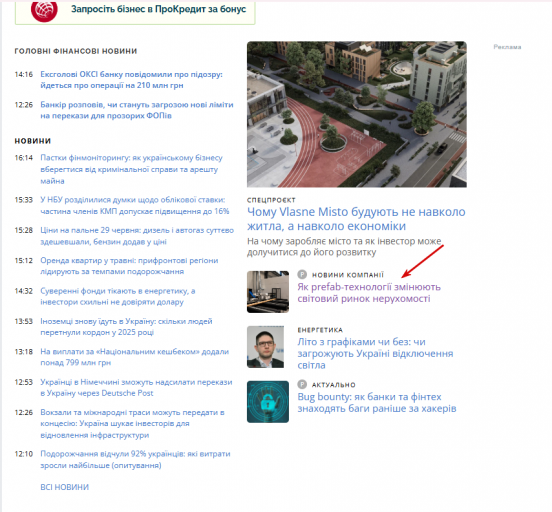Open article about foreigners crossing border in 2025
This screenshot has width=552, height=512.
126,326
